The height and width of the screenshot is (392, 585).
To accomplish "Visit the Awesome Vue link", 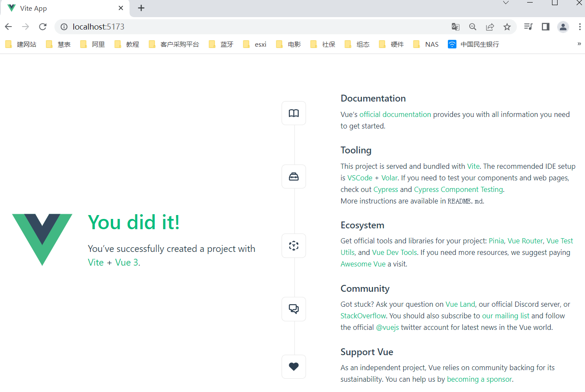I will pos(363,264).
